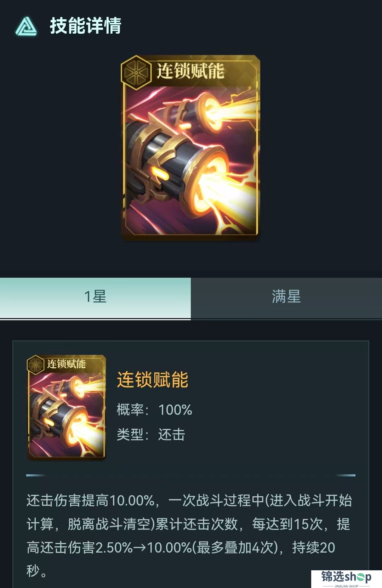Screen dimensions: 382x588
Task: Click the 技能详情 header title
Action: 86,26
